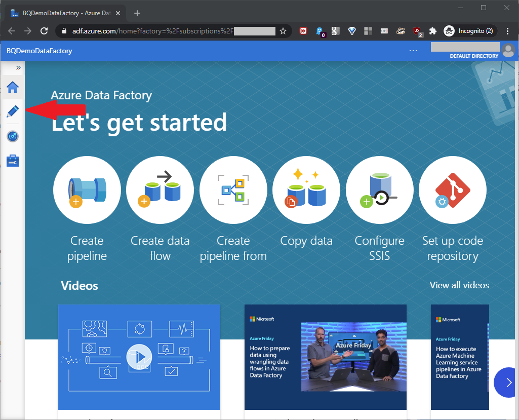Screen dimensions: 519x420
Task: Click the Set up code repository icon
Action: click(x=453, y=190)
